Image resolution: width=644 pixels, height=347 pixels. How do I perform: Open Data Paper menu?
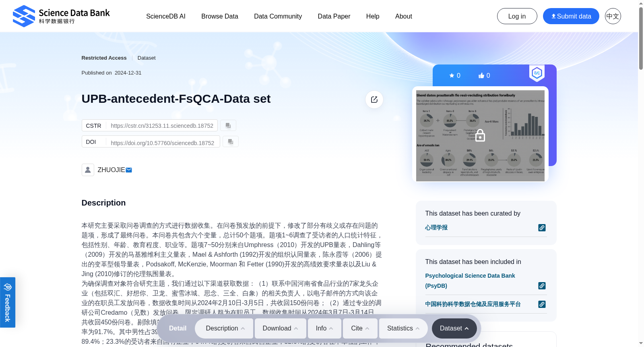pyautogui.click(x=334, y=16)
